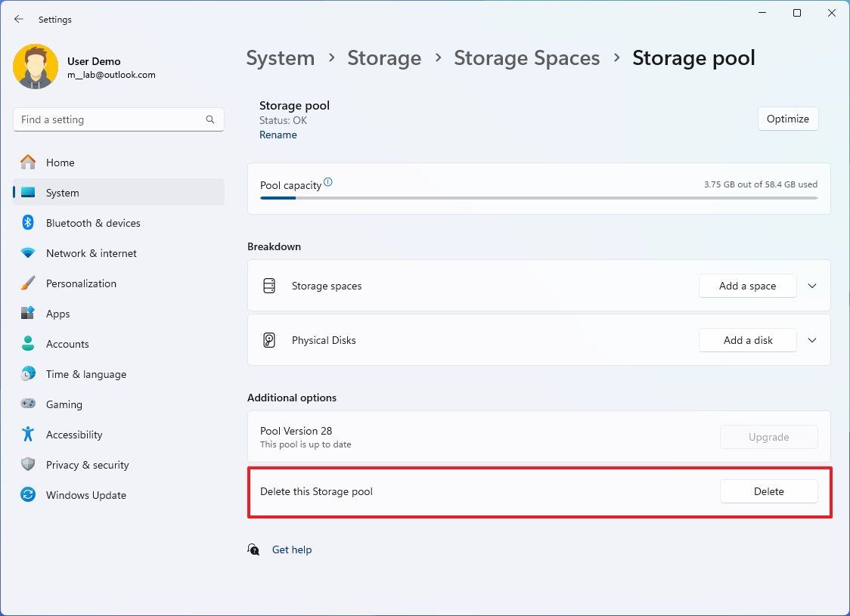The height and width of the screenshot is (616, 850).
Task: Navigate to Storage Spaces breadcrumb
Action: tap(526, 58)
